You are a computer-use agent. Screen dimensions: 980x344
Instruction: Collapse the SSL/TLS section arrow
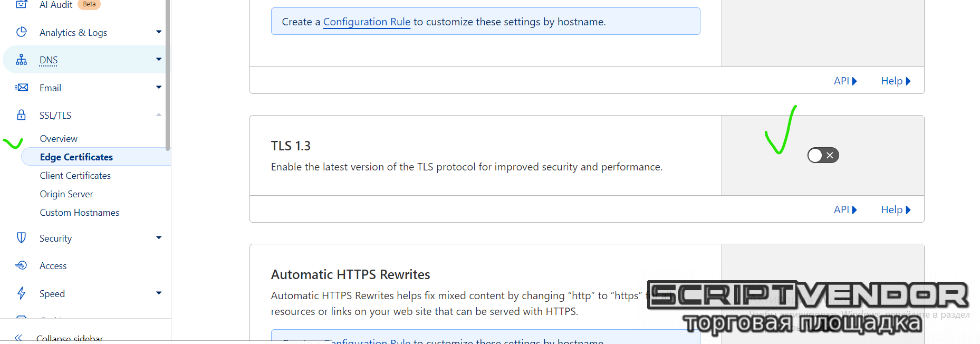(x=159, y=115)
